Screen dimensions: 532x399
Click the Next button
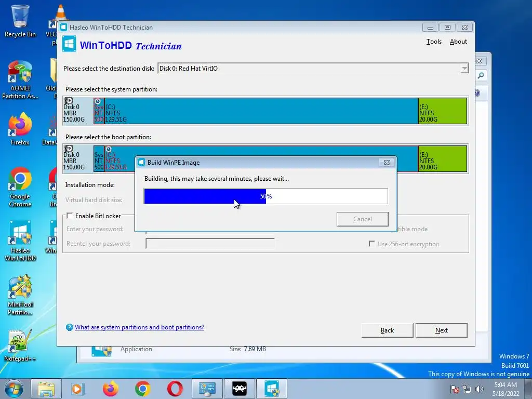coord(442,330)
